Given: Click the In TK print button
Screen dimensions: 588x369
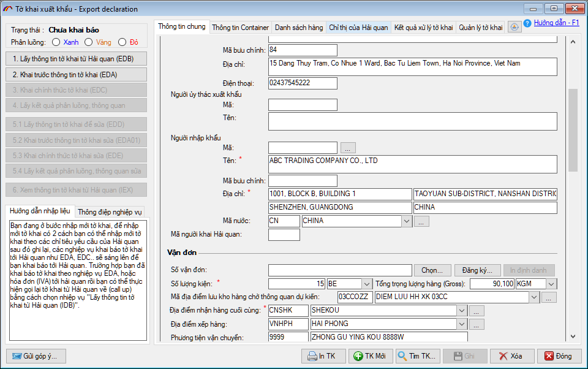Looking at the screenshot, I should (323, 356).
